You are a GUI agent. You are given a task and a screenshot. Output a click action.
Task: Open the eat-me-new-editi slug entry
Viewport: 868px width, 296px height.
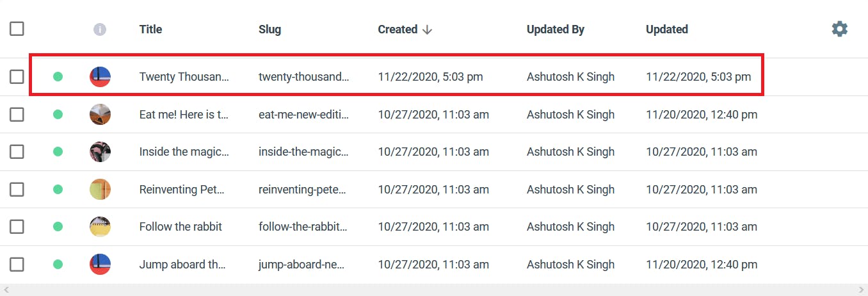304,115
